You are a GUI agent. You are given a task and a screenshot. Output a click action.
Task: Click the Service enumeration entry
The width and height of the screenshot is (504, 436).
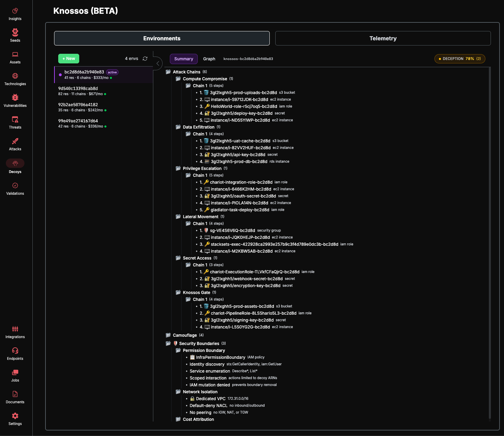tap(223, 371)
